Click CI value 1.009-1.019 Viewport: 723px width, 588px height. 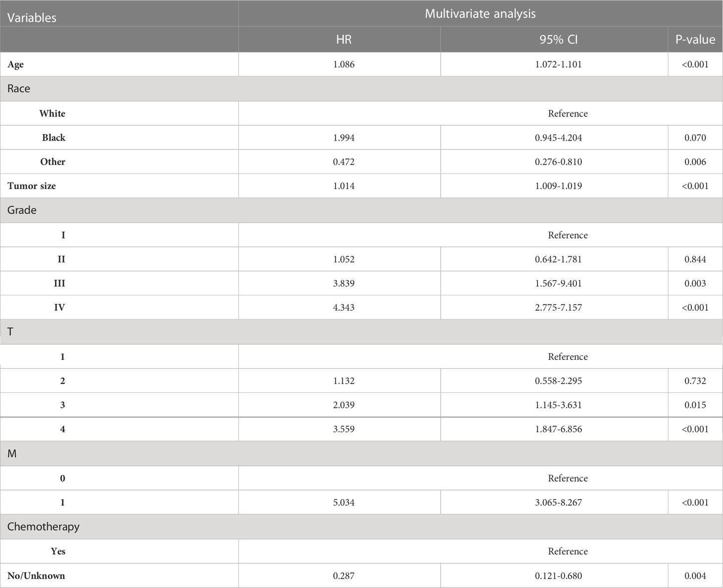pos(558,186)
